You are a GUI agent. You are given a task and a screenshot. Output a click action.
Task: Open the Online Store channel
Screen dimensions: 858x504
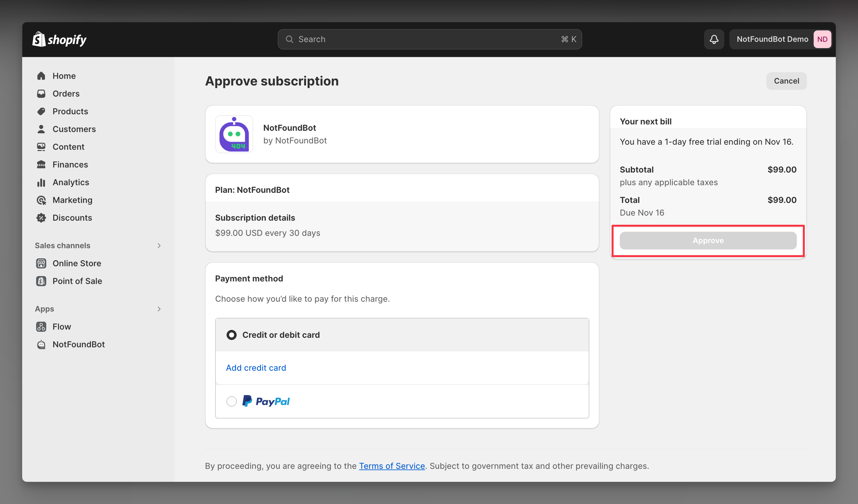pos(77,263)
